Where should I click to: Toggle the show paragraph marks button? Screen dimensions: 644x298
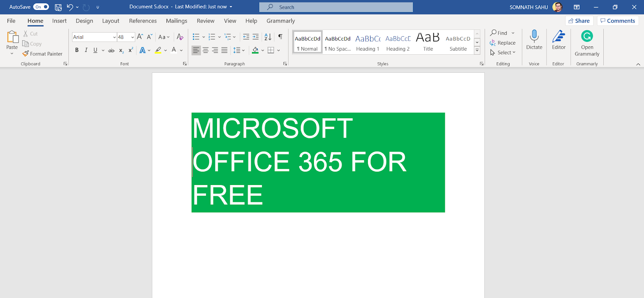(280, 37)
